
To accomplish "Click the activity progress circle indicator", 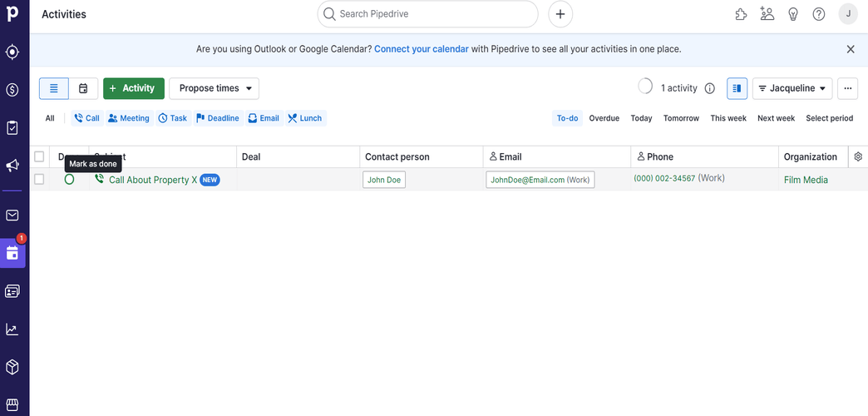I will [x=645, y=87].
